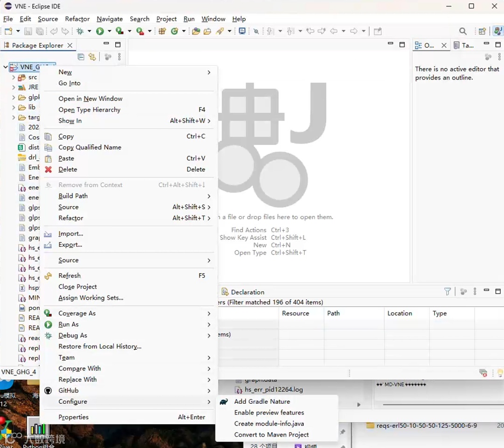Click the Open Task folder toolbar icon
Image resolution: width=504 pixels, height=448 pixels.
click(208, 31)
